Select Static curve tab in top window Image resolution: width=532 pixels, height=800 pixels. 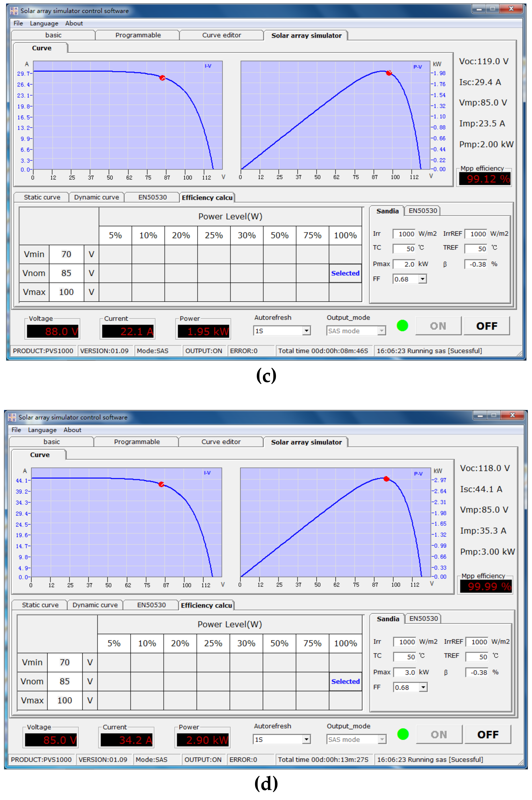42,197
